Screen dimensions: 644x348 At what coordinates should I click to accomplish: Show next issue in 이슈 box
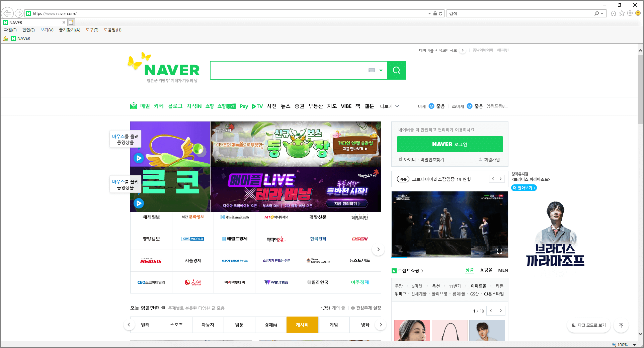[501, 179]
